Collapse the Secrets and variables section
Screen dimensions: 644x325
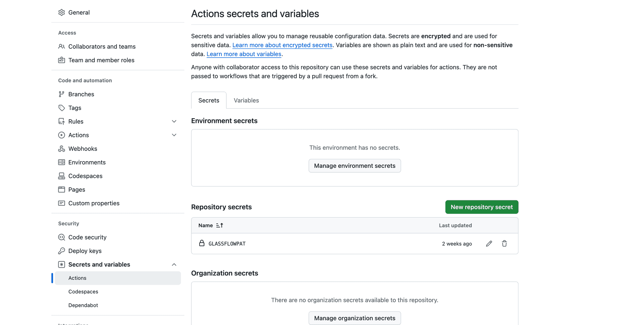coord(174,265)
